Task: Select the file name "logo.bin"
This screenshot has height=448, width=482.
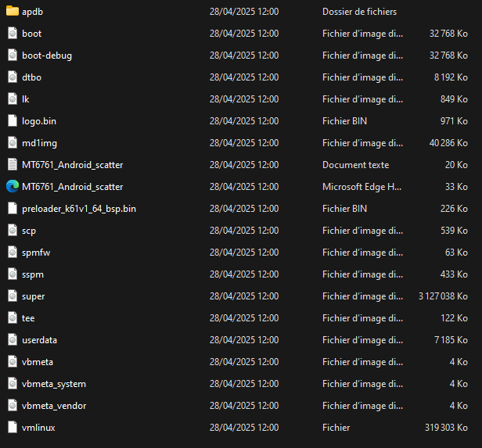Action: click(x=39, y=121)
